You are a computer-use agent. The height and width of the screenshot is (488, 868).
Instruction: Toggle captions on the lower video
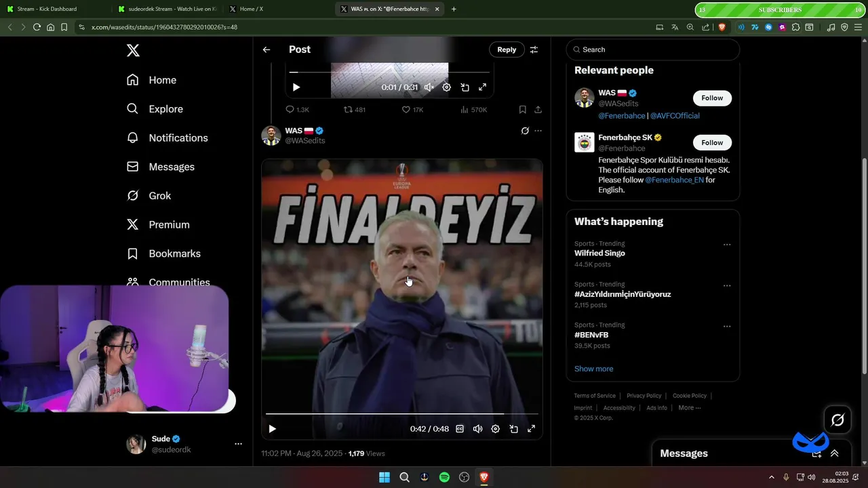pos(460,429)
